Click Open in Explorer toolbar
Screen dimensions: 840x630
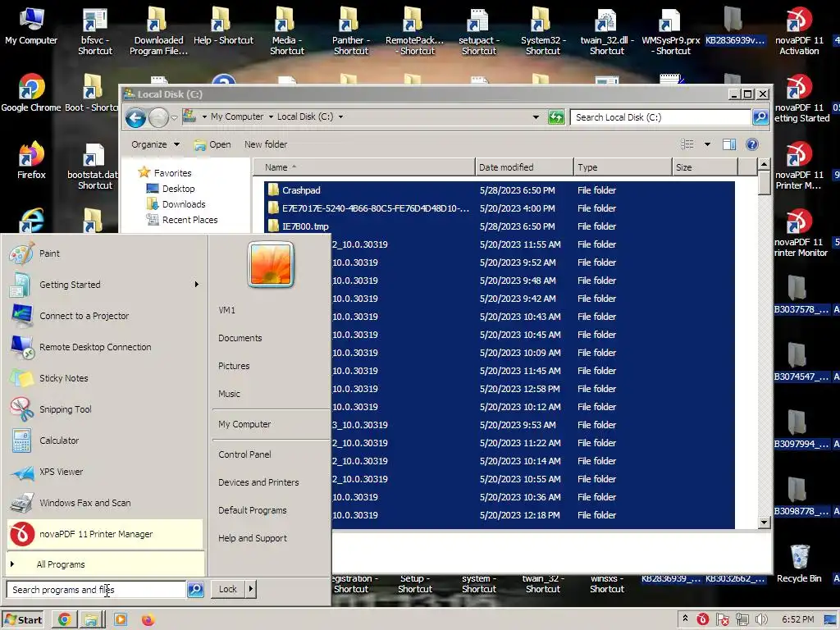(212, 144)
